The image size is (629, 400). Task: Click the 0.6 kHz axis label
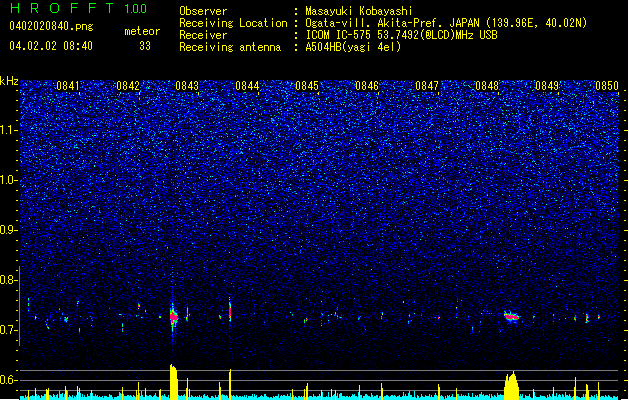(9, 380)
